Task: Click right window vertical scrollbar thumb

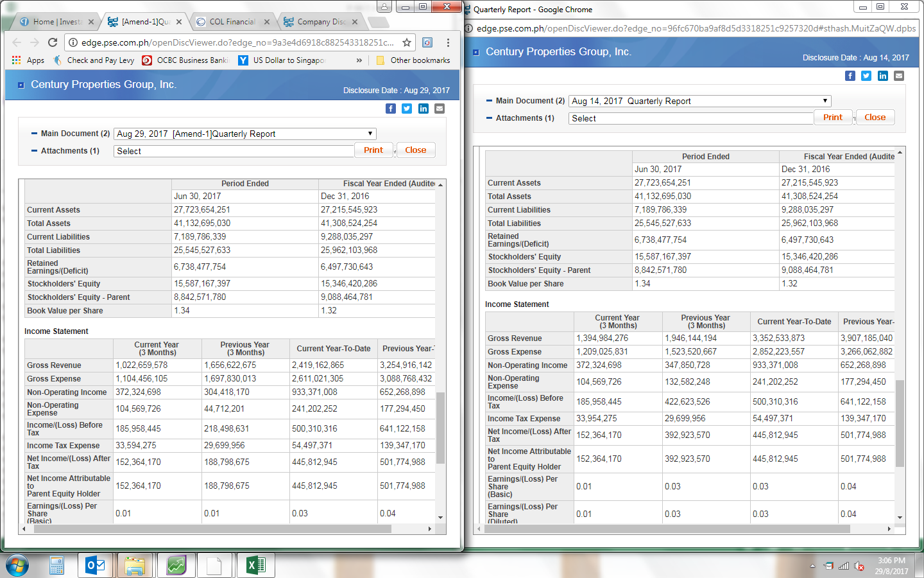Action: 900,423
